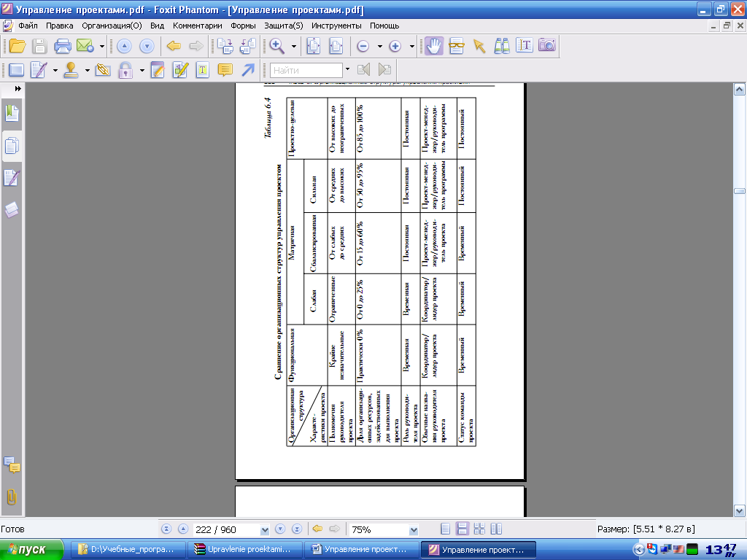Switch to Upravlenie proektami taskbar window
The width and height of the screenshot is (747, 560).
pos(245,550)
